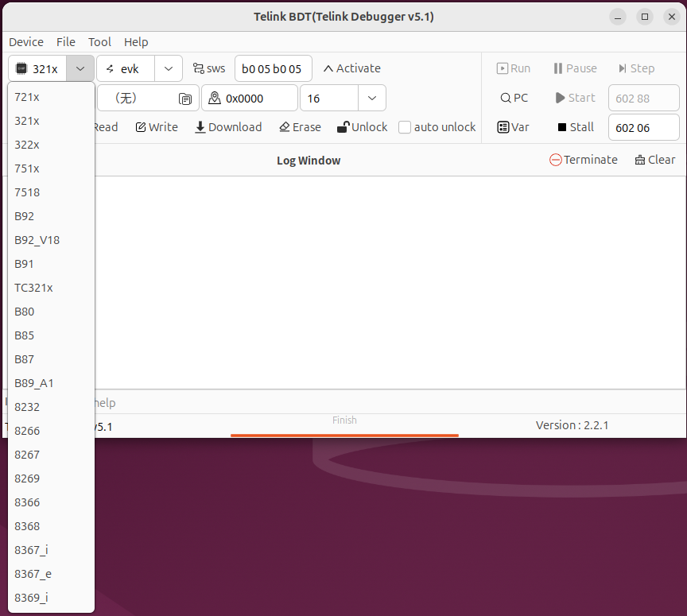Pick B89_A1 chip type
Image resolution: width=687 pixels, height=616 pixels.
click(51, 383)
